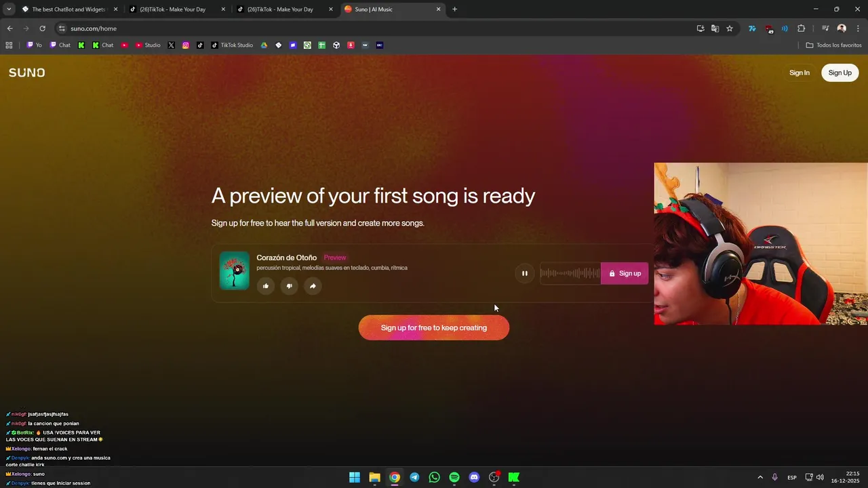Viewport: 868px width, 488px height.
Task: Open the X (Twitter) bookmark
Action: click(x=171, y=45)
